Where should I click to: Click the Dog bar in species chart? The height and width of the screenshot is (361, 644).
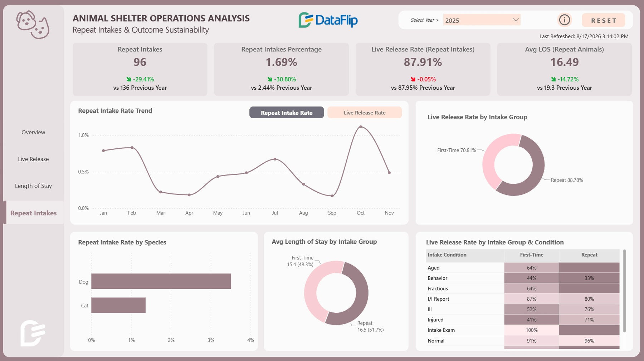(x=161, y=281)
